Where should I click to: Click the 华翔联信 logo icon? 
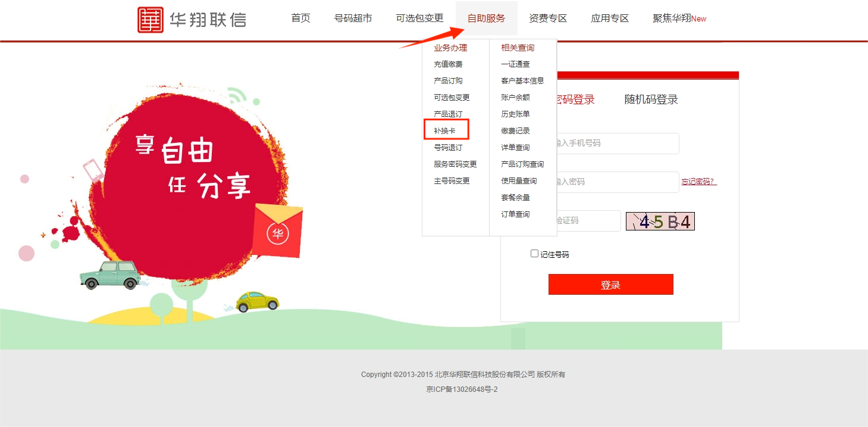point(150,20)
